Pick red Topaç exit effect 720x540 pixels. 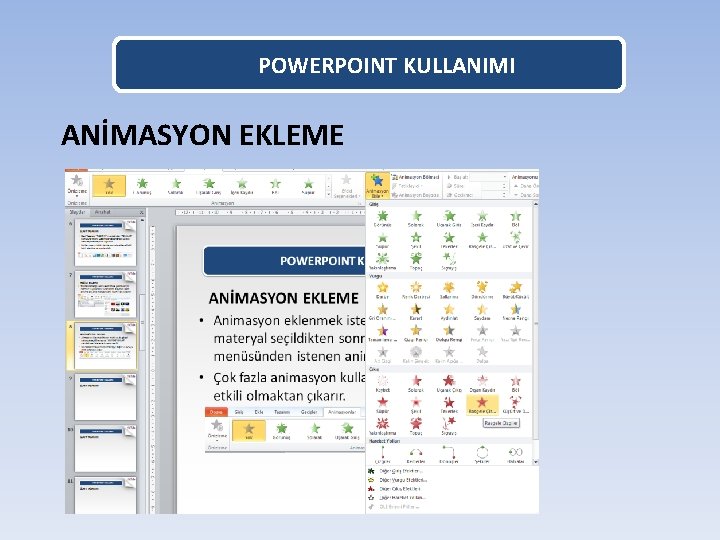tap(416, 427)
